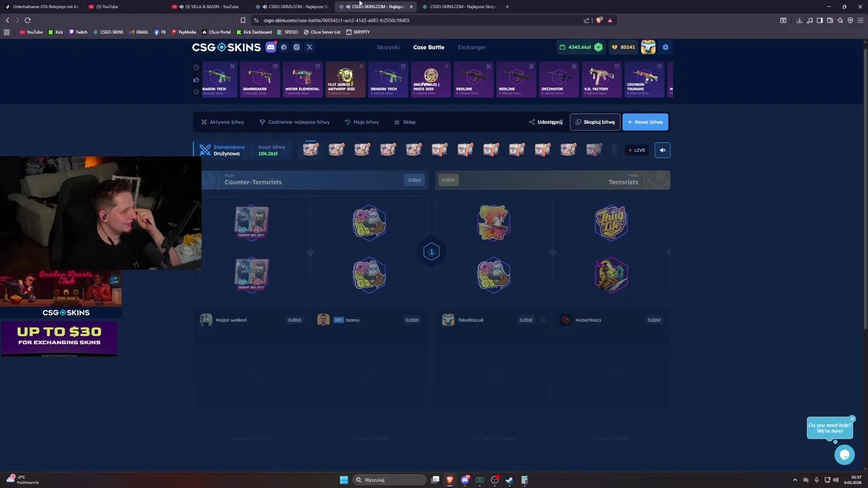Open Discord from the taskbar

click(x=465, y=480)
